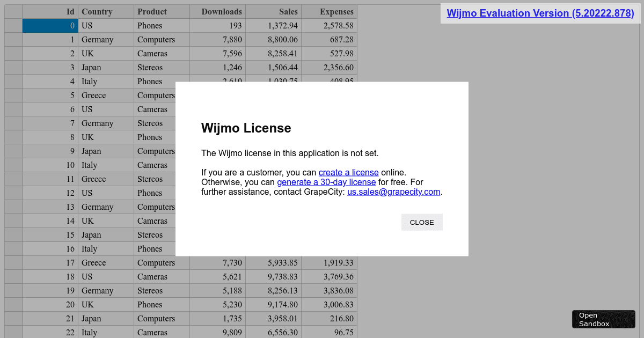This screenshot has width=644, height=338.
Task: Select Greece cell in row 11
Action: pos(106,179)
